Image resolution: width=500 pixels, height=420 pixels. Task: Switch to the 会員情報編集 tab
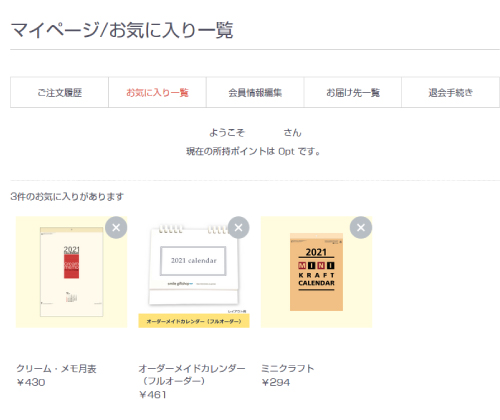[x=255, y=92]
